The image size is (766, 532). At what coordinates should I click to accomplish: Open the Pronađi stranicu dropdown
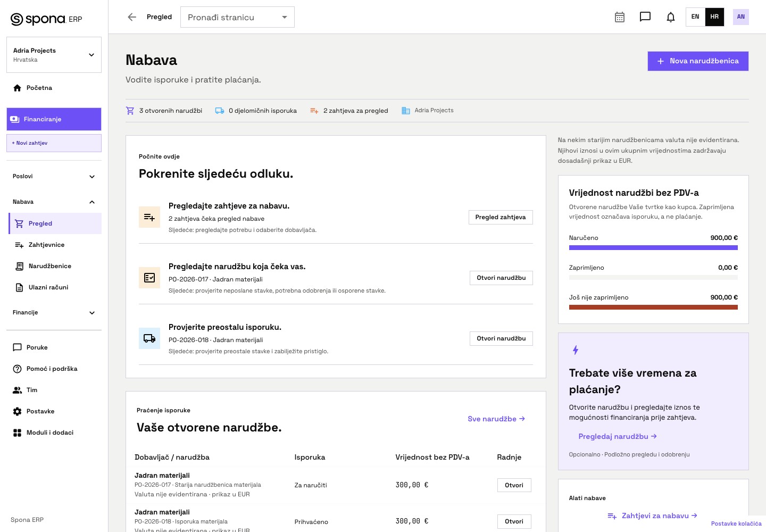coord(237,17)
